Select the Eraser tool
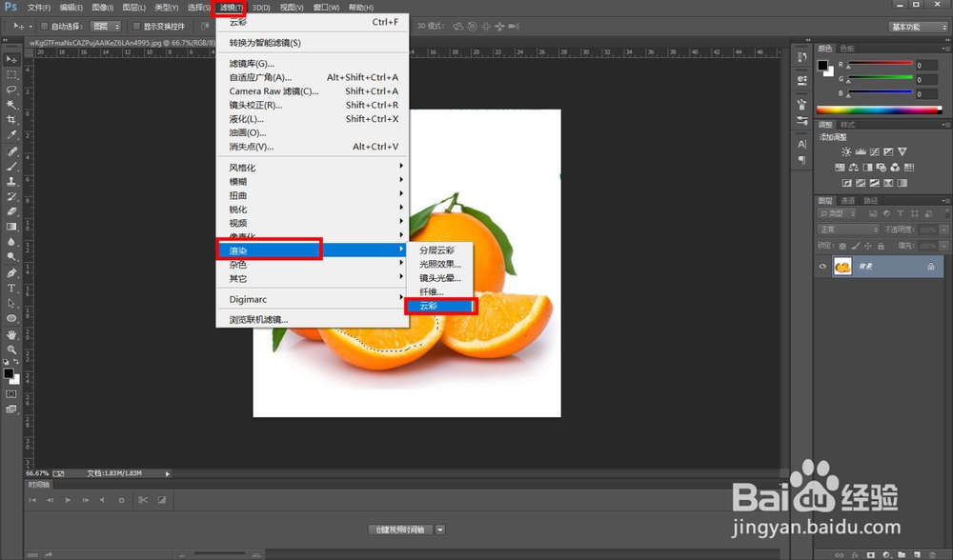The height and width of the screenshot is (560, 953). (x=11, y=212)
